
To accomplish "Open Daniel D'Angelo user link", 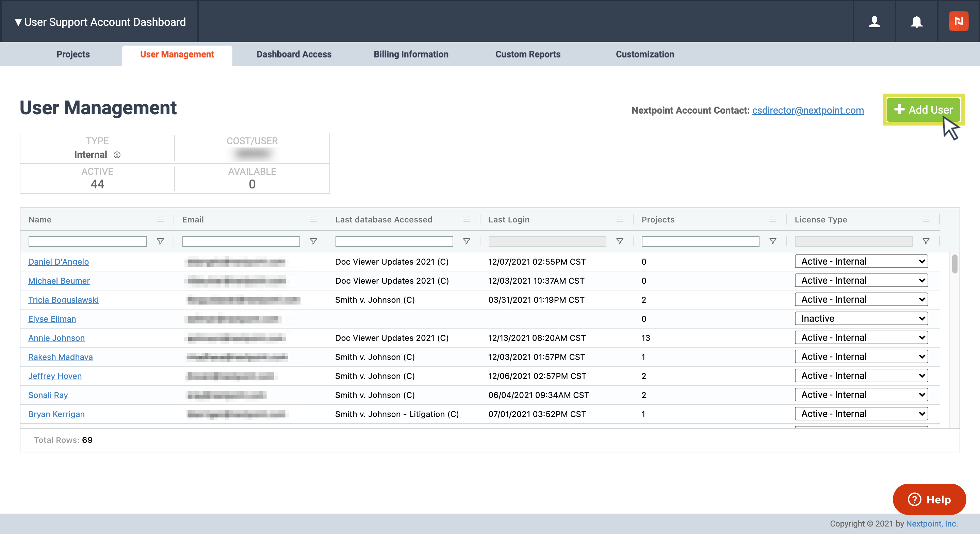I will point(59,262).
